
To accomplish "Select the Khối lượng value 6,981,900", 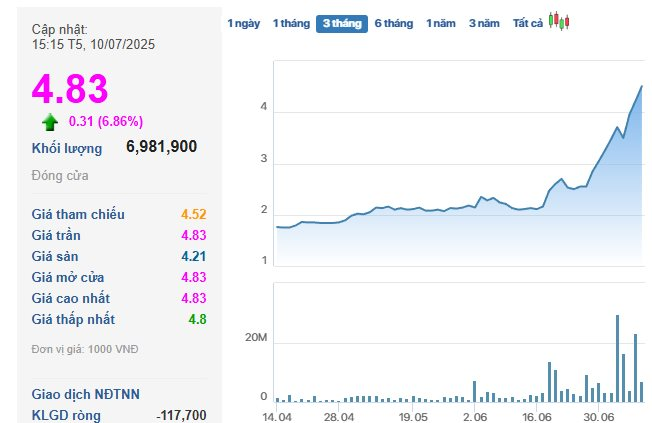I will (161, 147).
